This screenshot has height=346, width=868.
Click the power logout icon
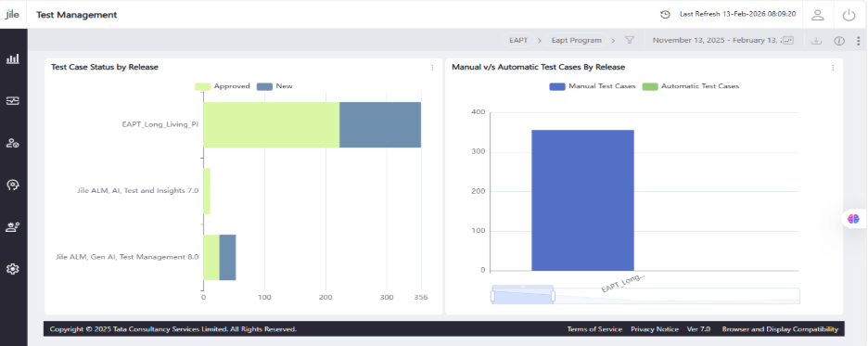click(x=849, y=15)
